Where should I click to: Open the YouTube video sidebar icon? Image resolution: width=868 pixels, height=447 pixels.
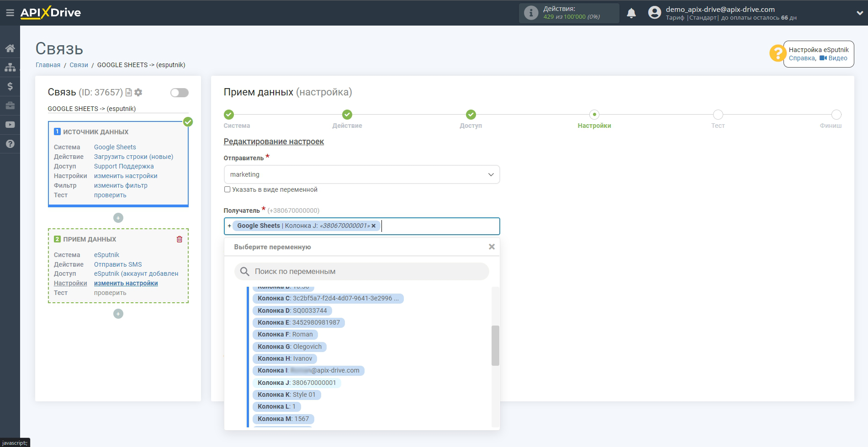click(x=10, y=125)
